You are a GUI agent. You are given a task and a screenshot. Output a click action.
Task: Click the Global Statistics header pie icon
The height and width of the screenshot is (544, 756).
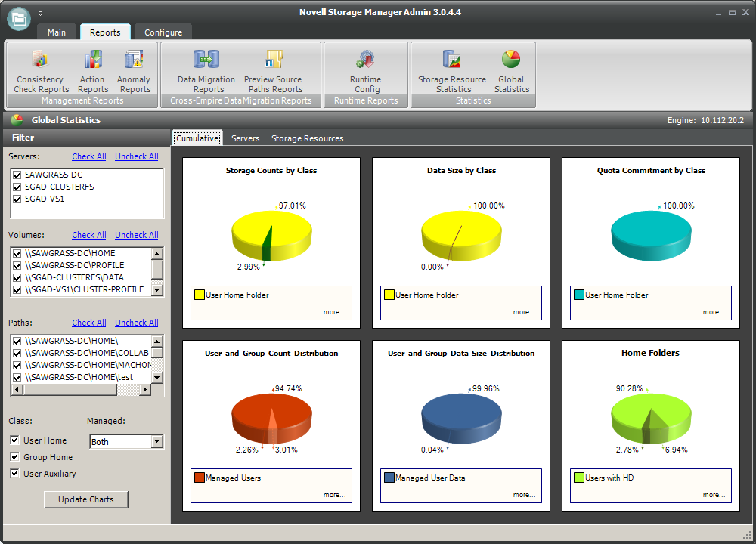[x=17, y=119]
